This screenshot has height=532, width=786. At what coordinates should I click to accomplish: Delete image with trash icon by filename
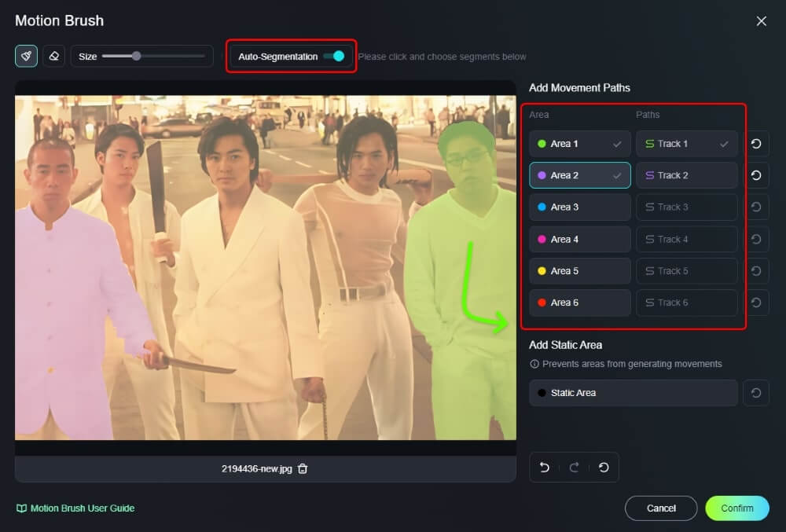pos(303,468)
